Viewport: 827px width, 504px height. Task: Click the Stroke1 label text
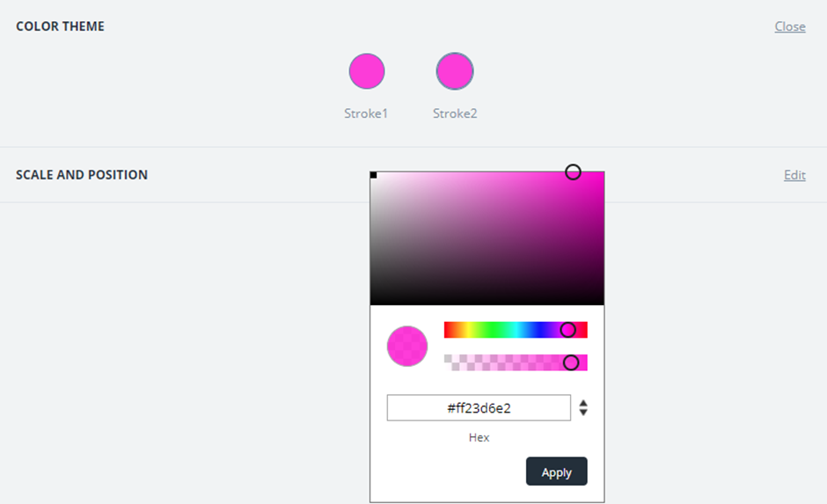366,113
